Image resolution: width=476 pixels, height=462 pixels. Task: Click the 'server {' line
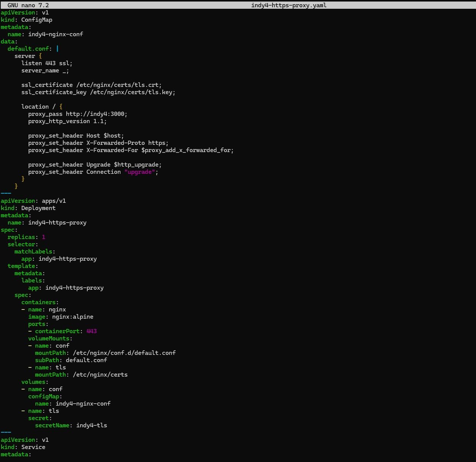(28, 56)
